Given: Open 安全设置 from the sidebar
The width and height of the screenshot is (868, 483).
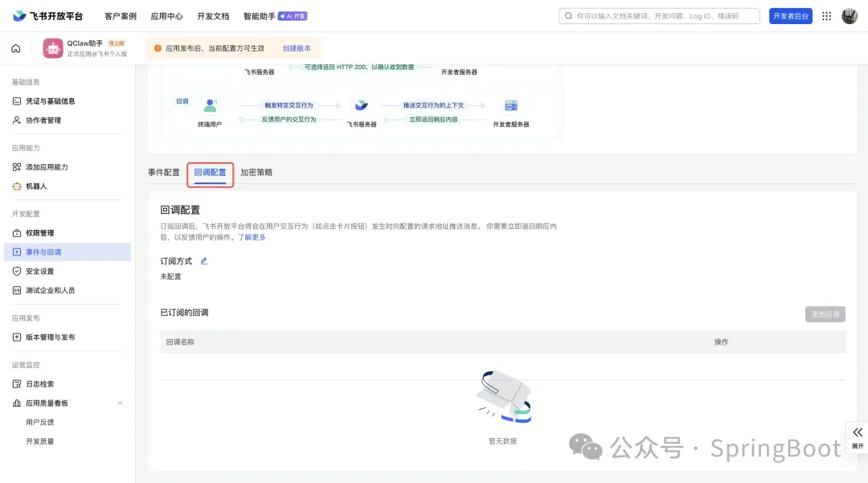Looking at the screenshot, I should [x=39, y=272].
